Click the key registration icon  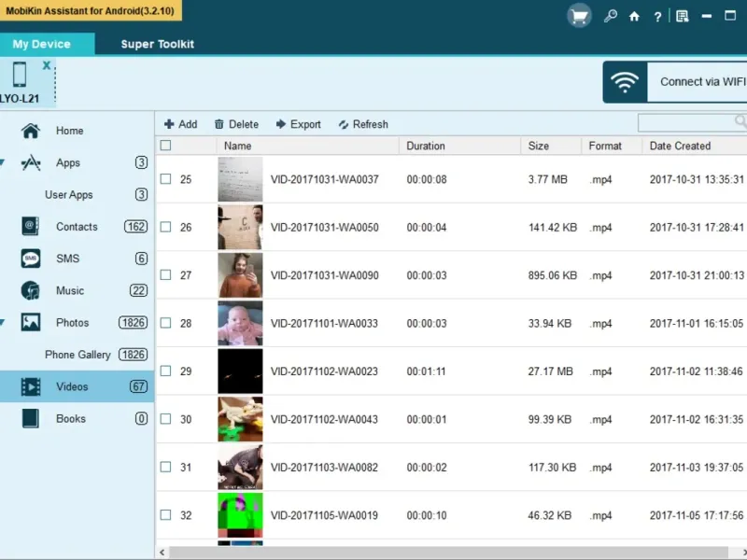[611, 16]
